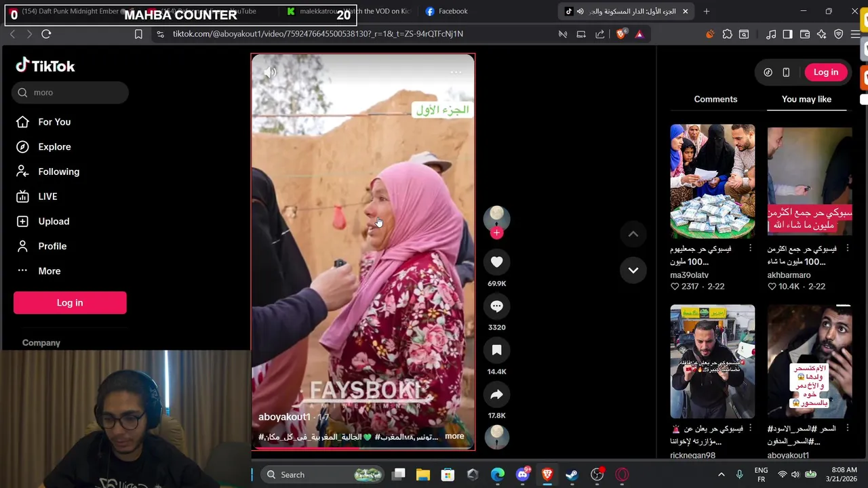The width and height of the screenshot is (868, 488).
Task: Open options for akhbarmaro video
Action: pyautogui.click(x=847, y=248)
